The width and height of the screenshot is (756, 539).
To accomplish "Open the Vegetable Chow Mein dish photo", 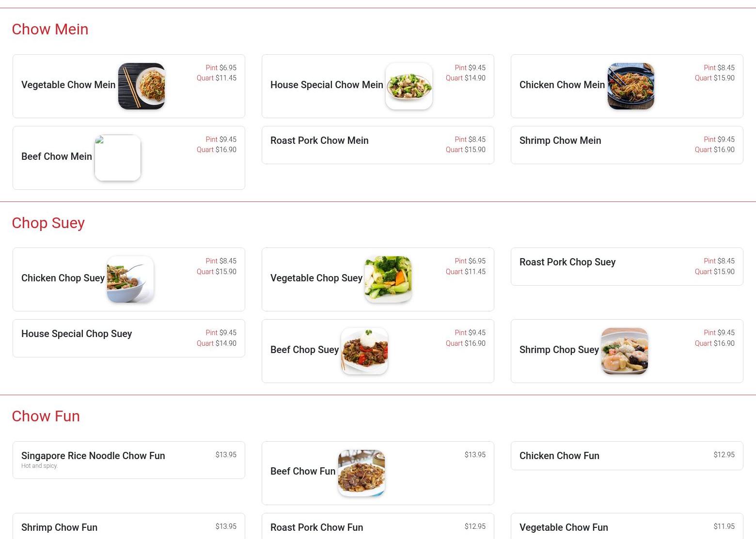I will (142, 86).
